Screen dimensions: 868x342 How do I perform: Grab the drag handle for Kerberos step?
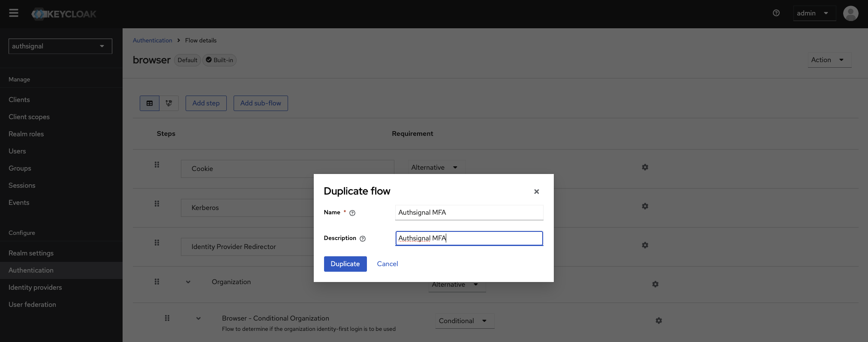click(x=157, y=204)
